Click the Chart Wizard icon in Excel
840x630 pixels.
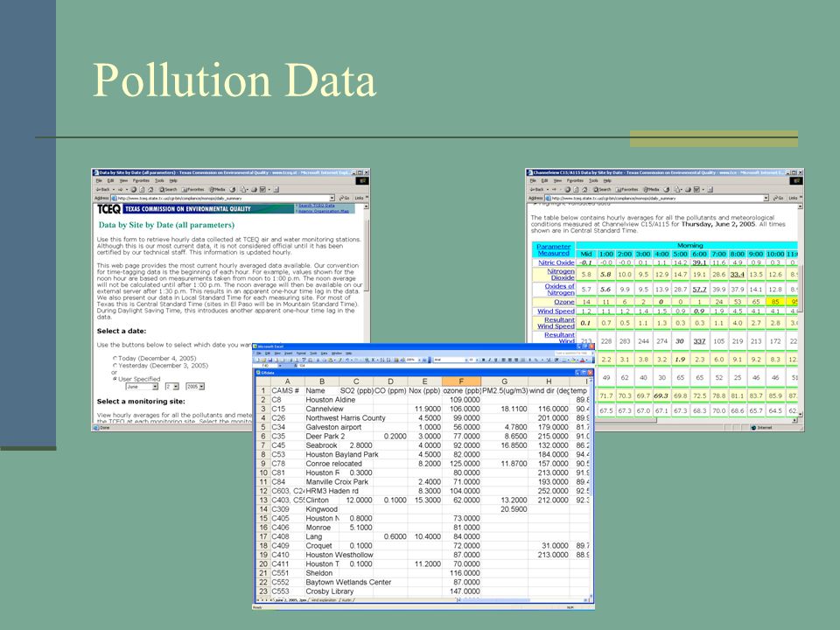pos(395,360)
